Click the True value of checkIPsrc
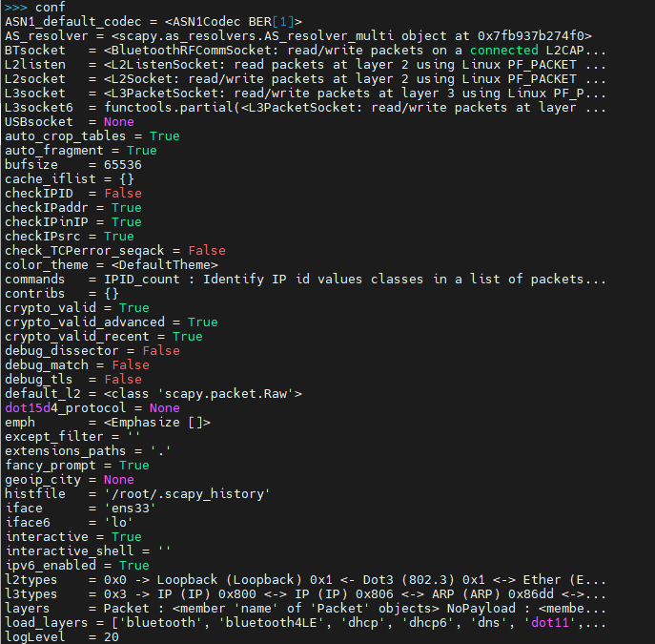Screen dimensions: 655x644 point(119,237)
